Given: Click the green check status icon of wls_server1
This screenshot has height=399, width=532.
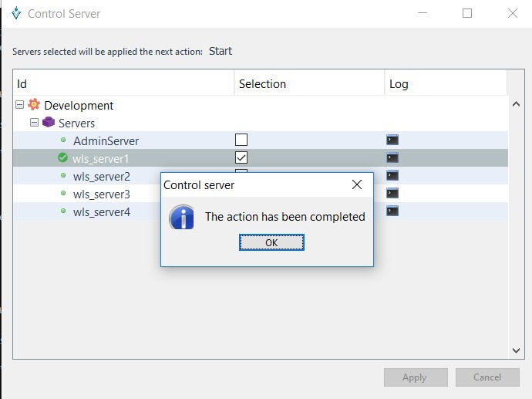Looking at the screenshot, I should pyautogui.click(x=63, y=158).
